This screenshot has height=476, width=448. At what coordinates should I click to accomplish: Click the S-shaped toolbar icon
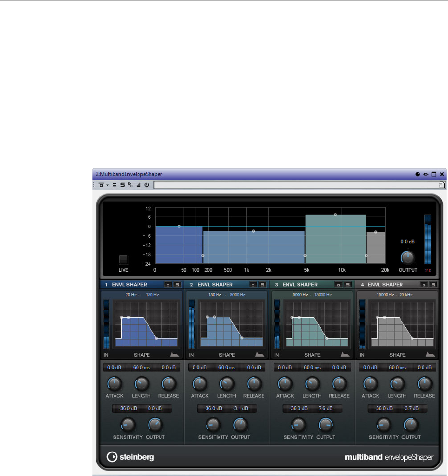click(122, 184)
